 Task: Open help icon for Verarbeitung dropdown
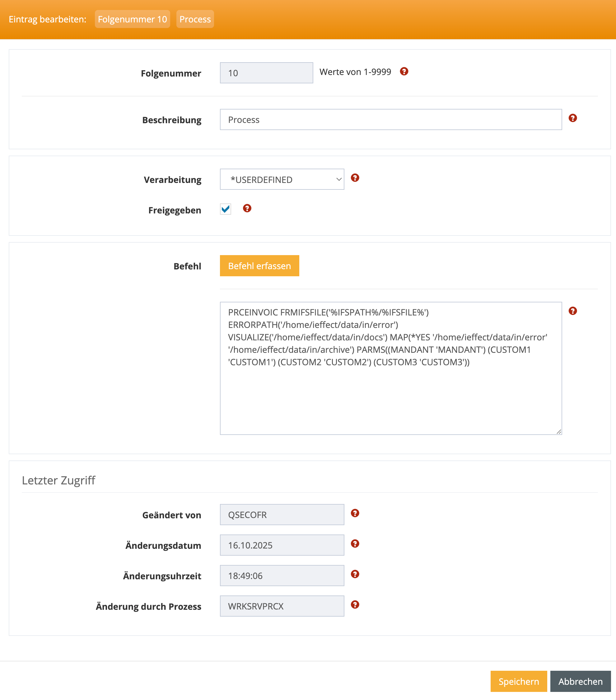(x=355, y=178)
